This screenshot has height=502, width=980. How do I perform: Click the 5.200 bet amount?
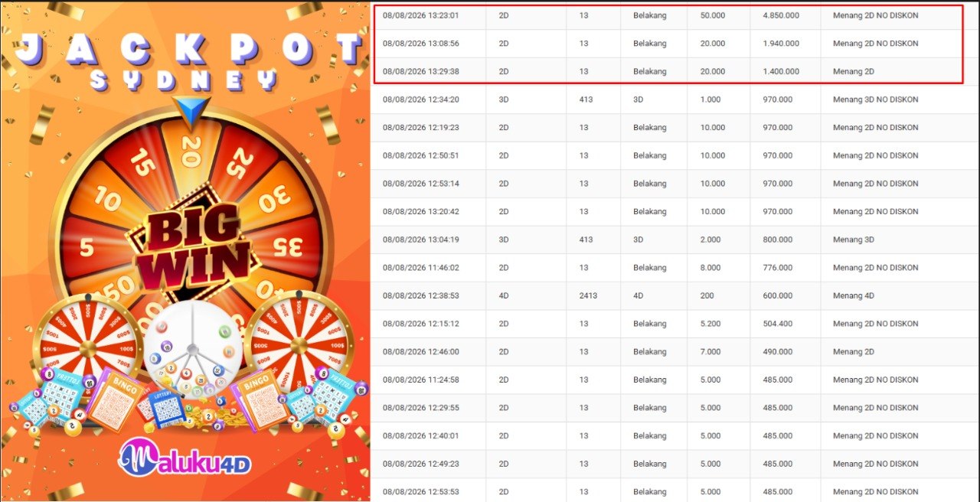[710, 324]
